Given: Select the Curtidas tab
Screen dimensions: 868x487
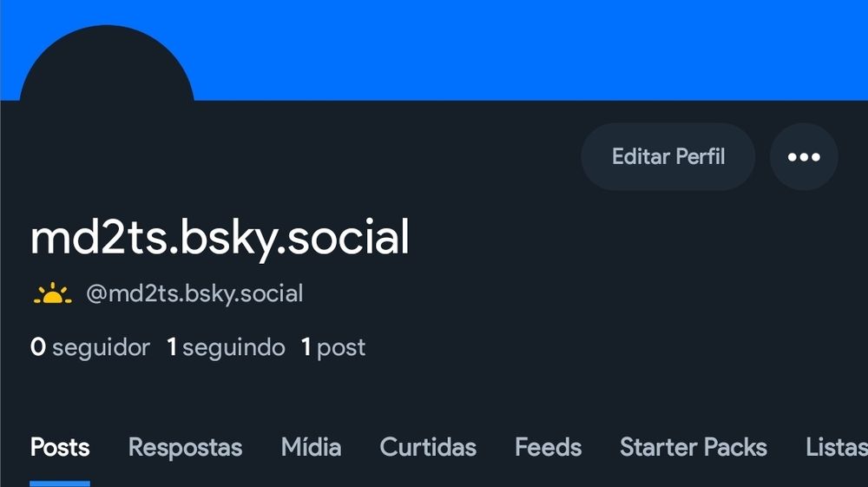Looking at the screenshot, I should (x=428, y=447).
